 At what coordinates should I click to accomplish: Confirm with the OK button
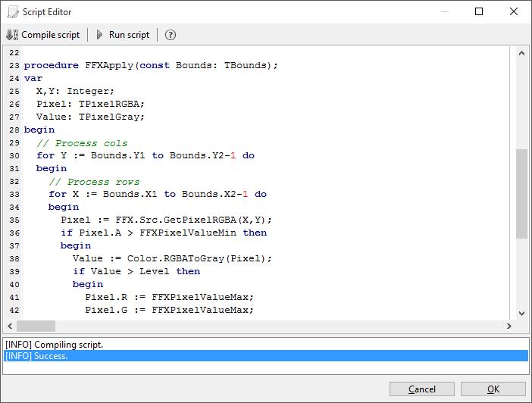(493, 389)
